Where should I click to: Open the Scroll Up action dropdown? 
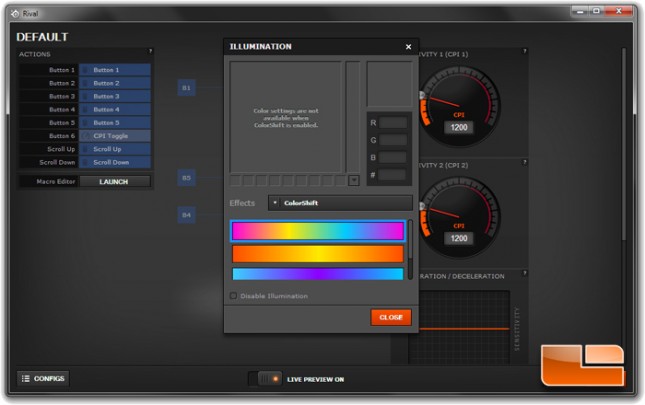point(115,149)
